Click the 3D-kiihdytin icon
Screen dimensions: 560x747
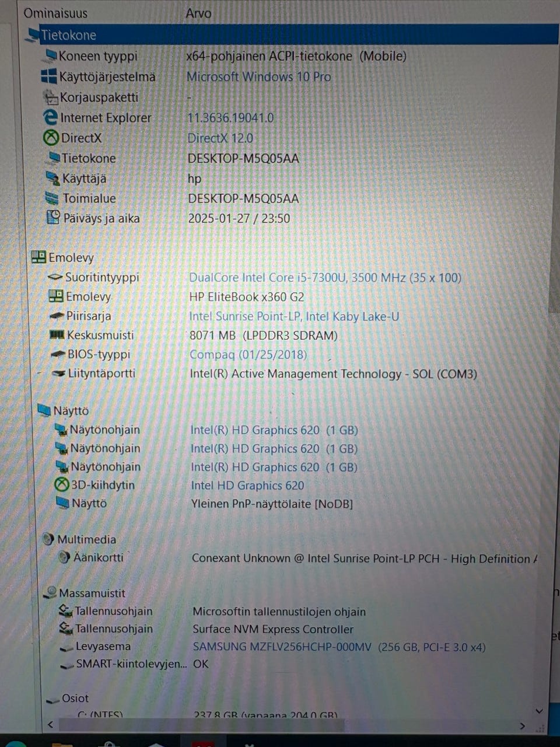coord(61,485)
